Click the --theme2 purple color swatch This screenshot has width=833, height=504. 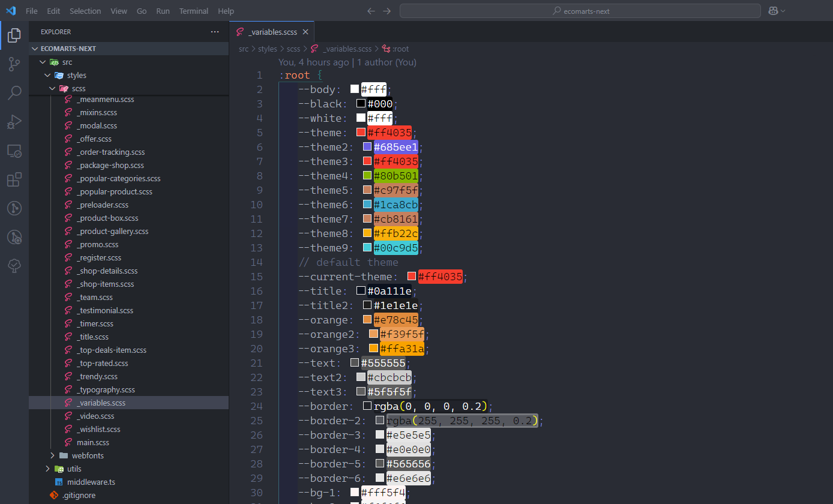click(367, 147)
